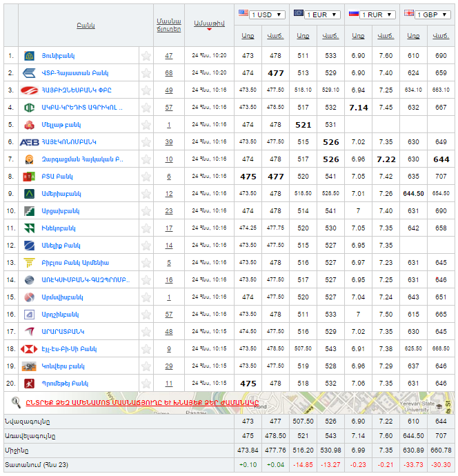
Task: Toggle the favorite star for Mellat bank
Action: pyautogui.click(x=146, y=125)
